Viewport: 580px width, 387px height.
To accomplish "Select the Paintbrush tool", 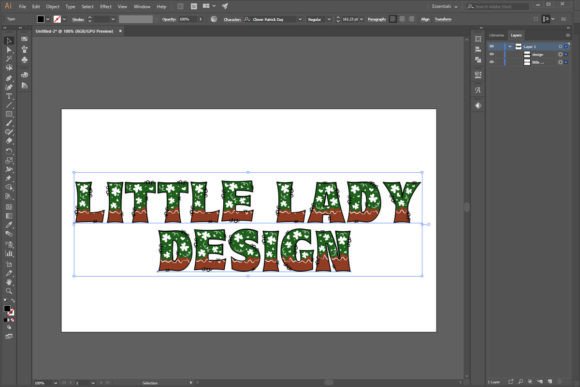I will click(9, 123).
